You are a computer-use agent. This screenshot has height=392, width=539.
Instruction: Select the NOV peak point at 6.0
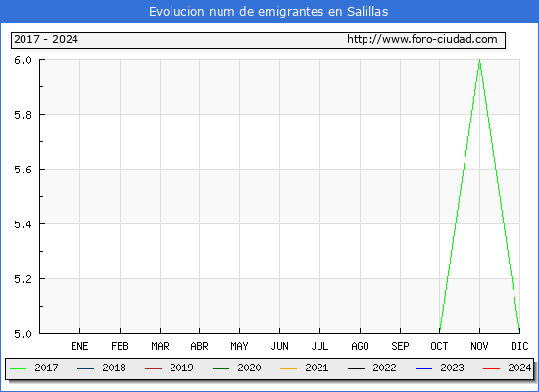pyautogui.click(x=480, y=60)
